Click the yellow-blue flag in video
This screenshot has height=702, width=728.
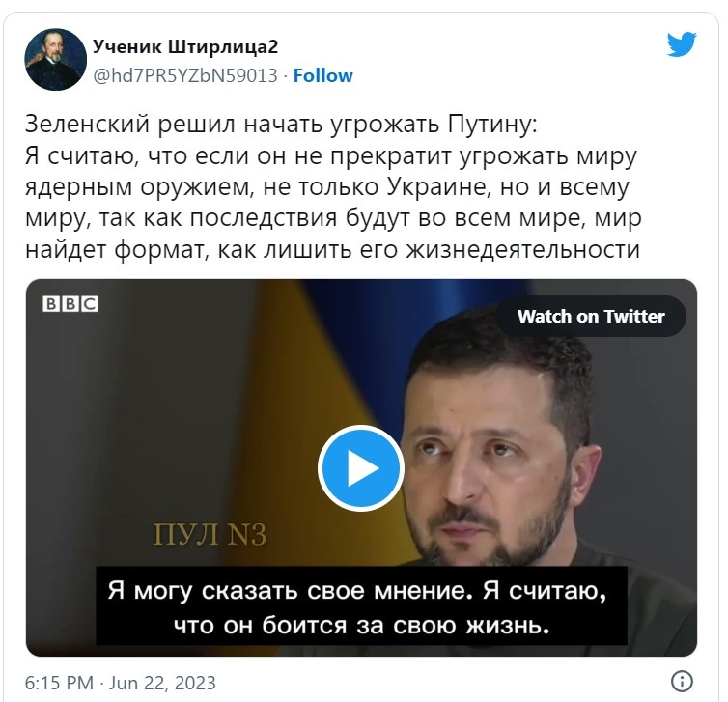tap(327, 372)
